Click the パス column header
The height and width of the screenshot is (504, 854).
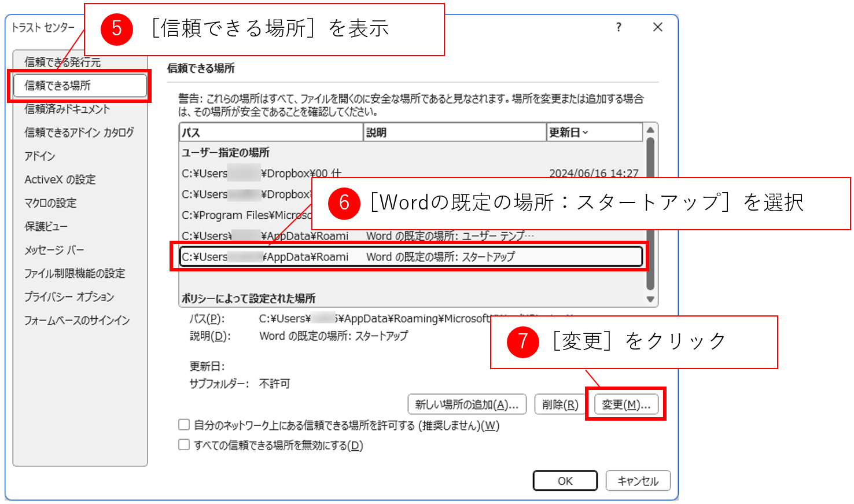(x=271, y=133)
